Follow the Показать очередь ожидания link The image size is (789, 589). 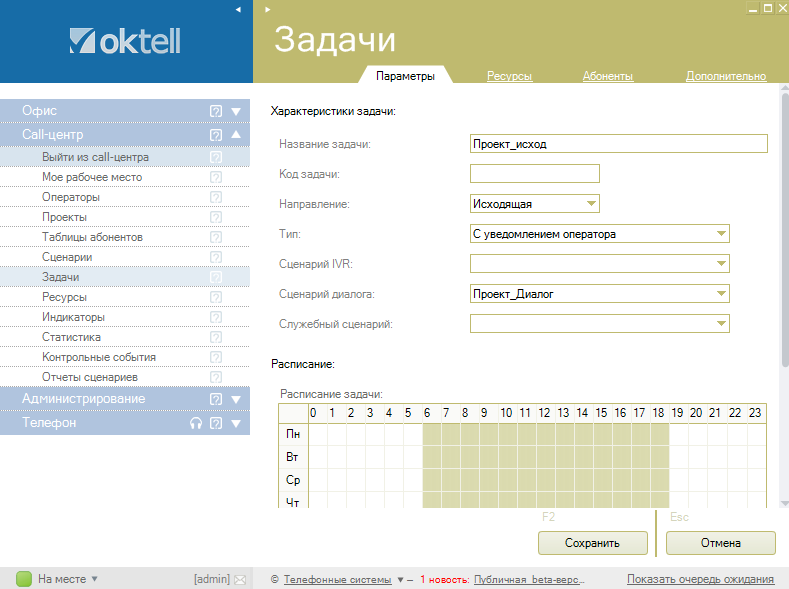700,579
